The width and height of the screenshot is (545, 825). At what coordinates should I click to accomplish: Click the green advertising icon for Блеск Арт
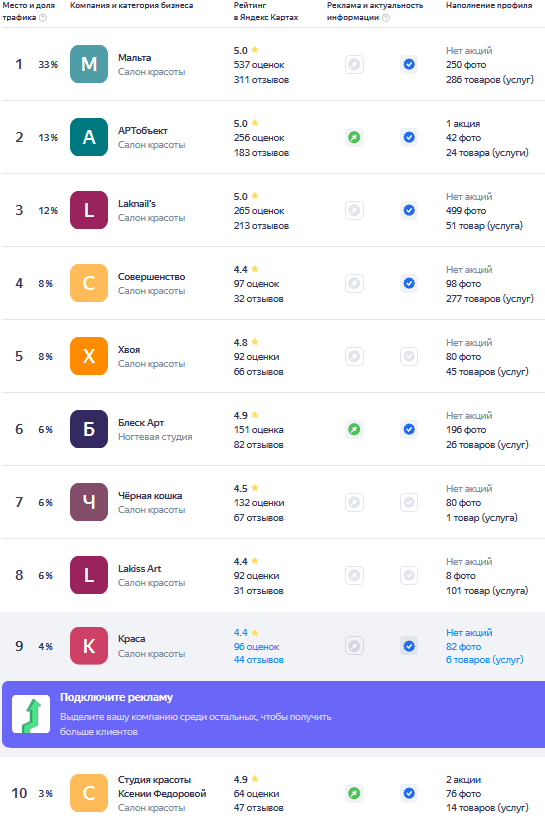(355, 429)
